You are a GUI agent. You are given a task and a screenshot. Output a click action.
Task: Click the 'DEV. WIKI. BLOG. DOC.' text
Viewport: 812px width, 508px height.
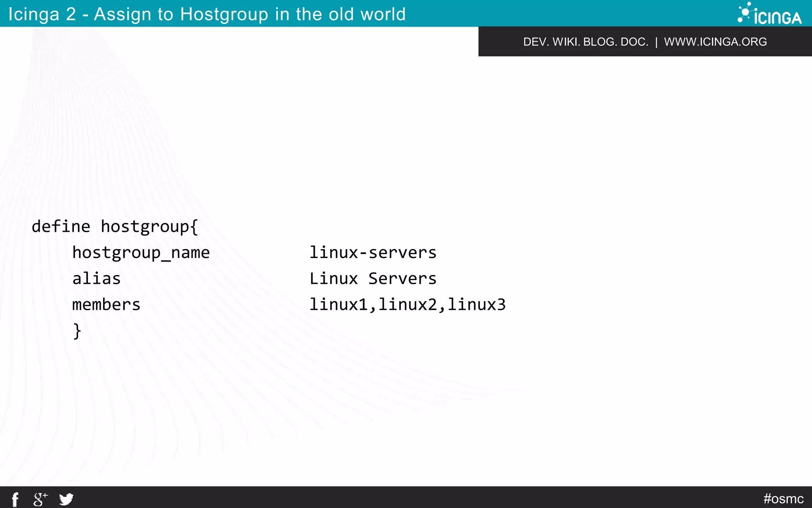(586, 42)
